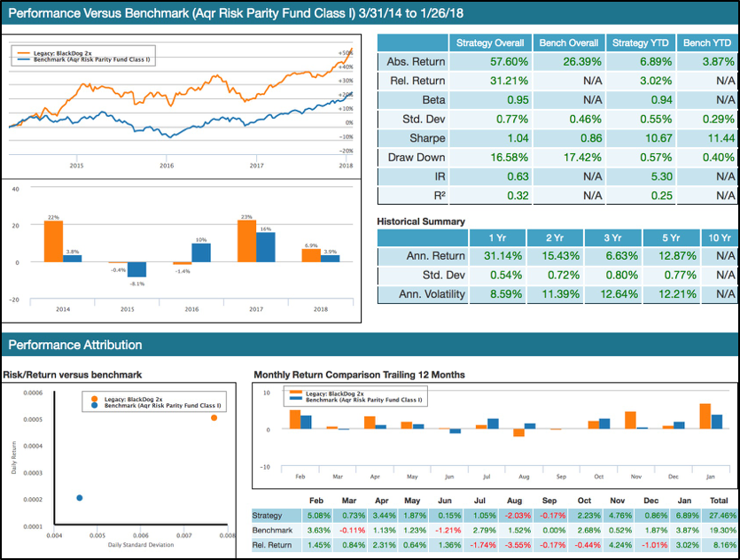
Task: Click the orange Legacy dot in Risk/Return scatter plot
Action: [213, 416]
